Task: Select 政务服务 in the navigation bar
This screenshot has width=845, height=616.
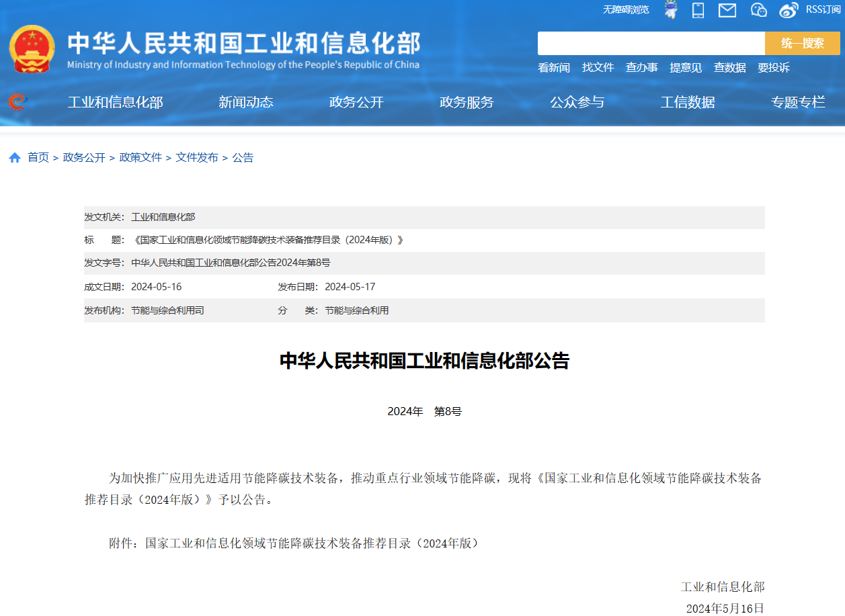Action: click(467, 102)
